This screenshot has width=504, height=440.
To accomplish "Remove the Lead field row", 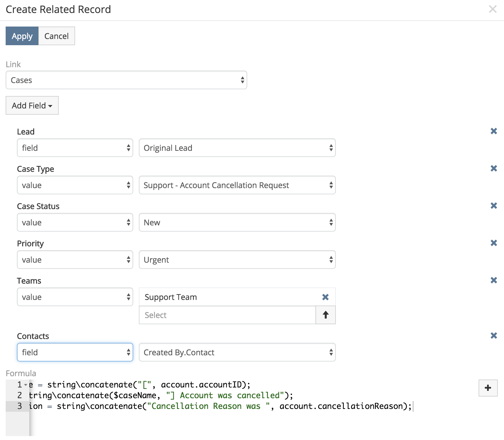I will click(x=494, y=131).
